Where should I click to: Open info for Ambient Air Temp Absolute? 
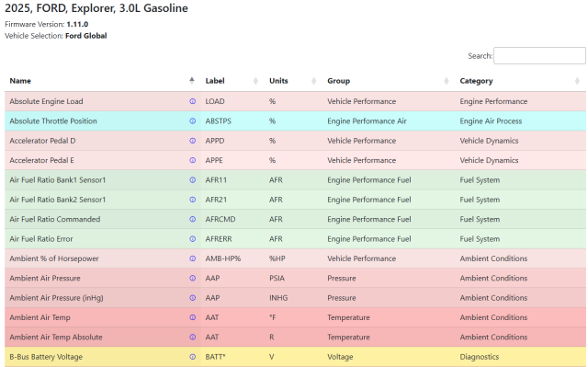point(192,337)
